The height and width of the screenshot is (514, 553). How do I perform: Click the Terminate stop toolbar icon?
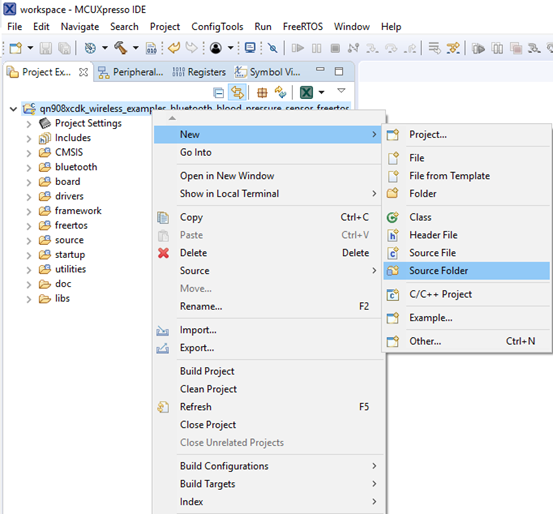335,48
